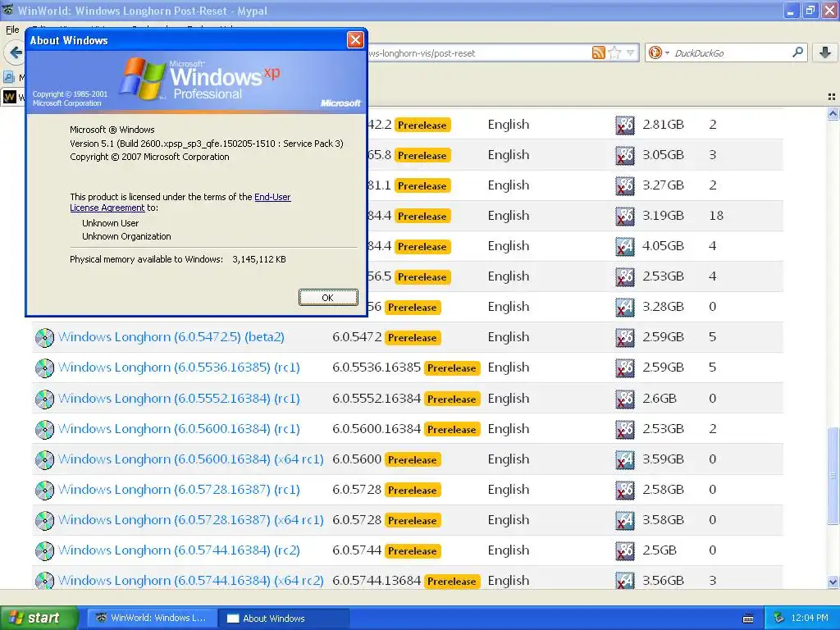Click Prerelease badge in 6.0.5472 row

tap(413, 337)
